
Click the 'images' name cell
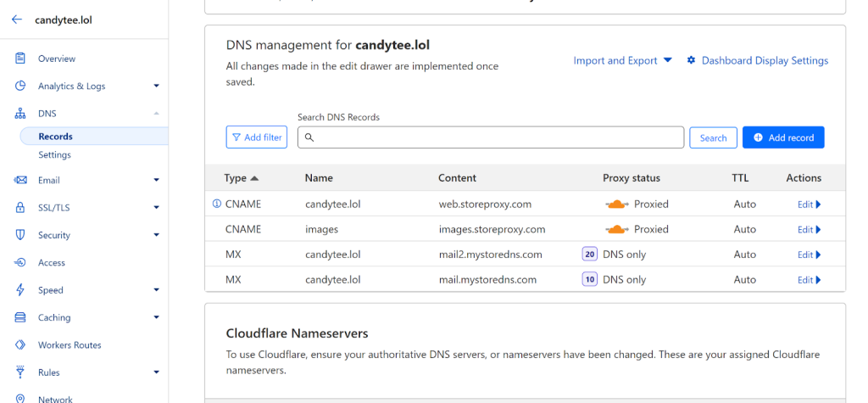321,229
